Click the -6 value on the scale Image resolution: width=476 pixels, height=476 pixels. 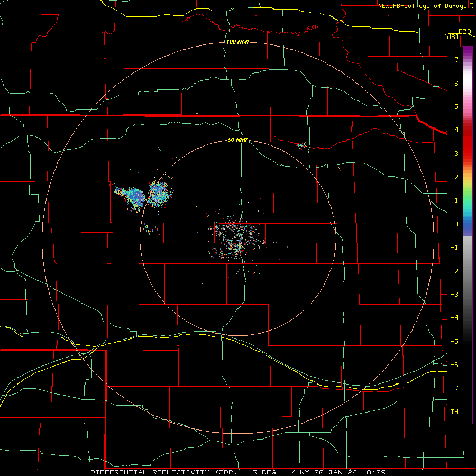(454, 365)
